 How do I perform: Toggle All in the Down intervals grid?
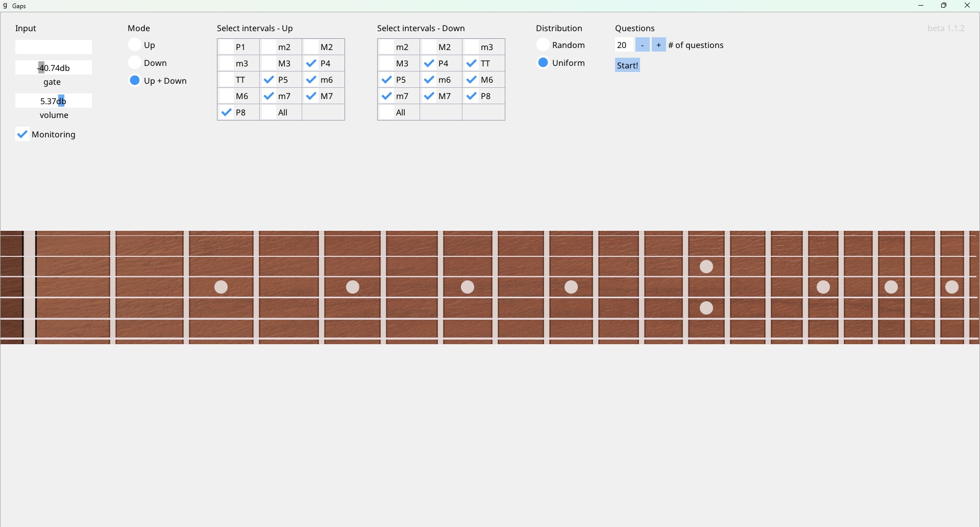(399, 112)
